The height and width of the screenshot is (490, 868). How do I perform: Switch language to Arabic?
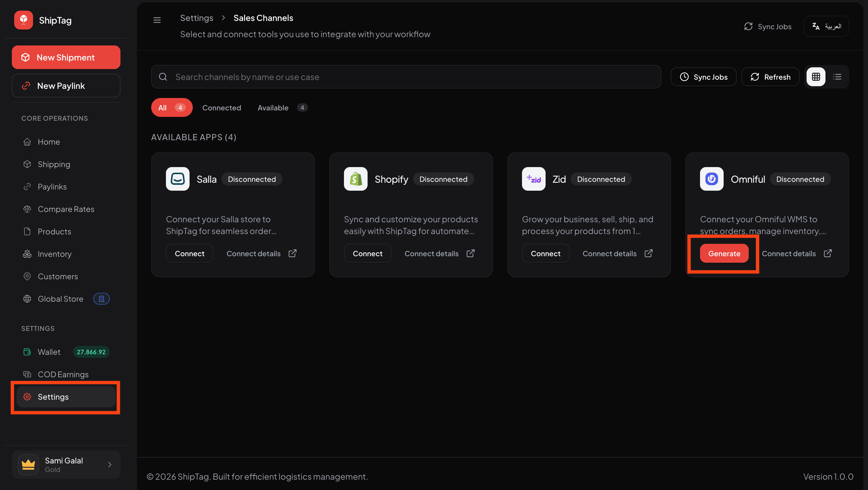(x=826, y=26)
